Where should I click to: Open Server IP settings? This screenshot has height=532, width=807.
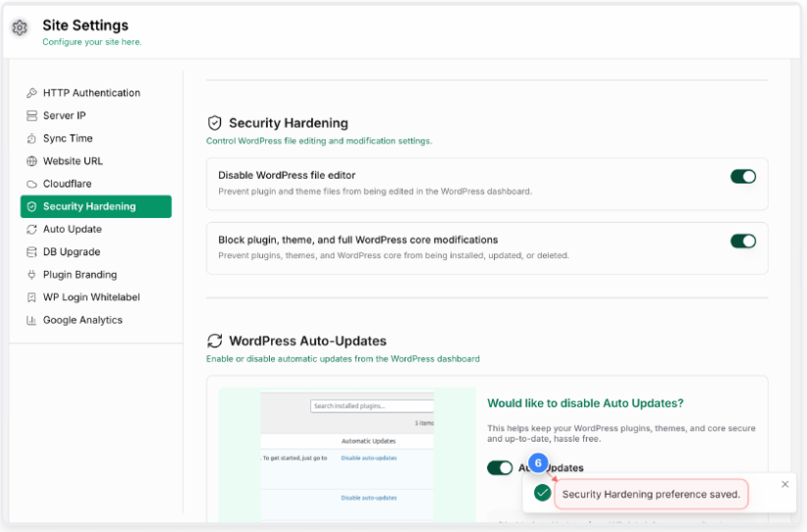[96, 116]
